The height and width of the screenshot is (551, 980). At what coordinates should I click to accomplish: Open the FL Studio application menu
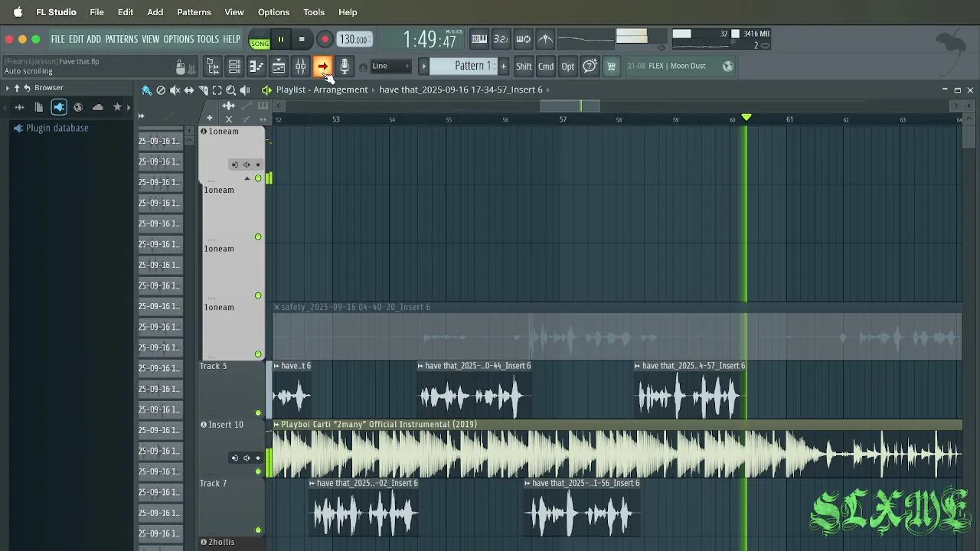56,12
